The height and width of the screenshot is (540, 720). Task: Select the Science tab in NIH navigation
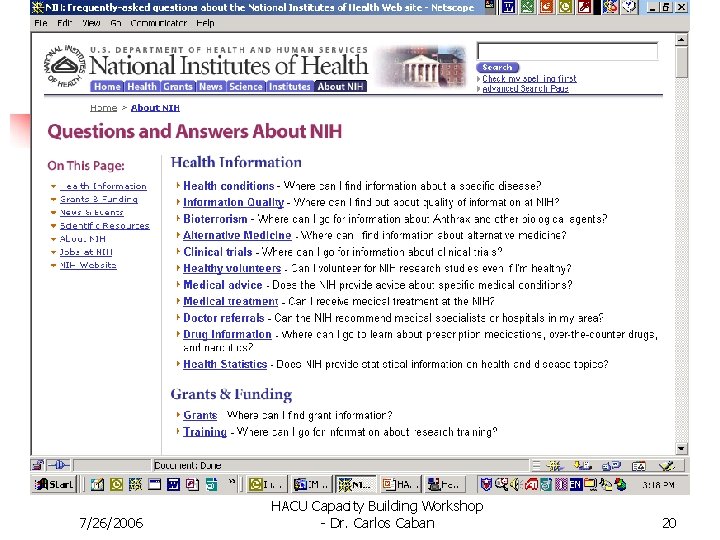coord(246,86)
